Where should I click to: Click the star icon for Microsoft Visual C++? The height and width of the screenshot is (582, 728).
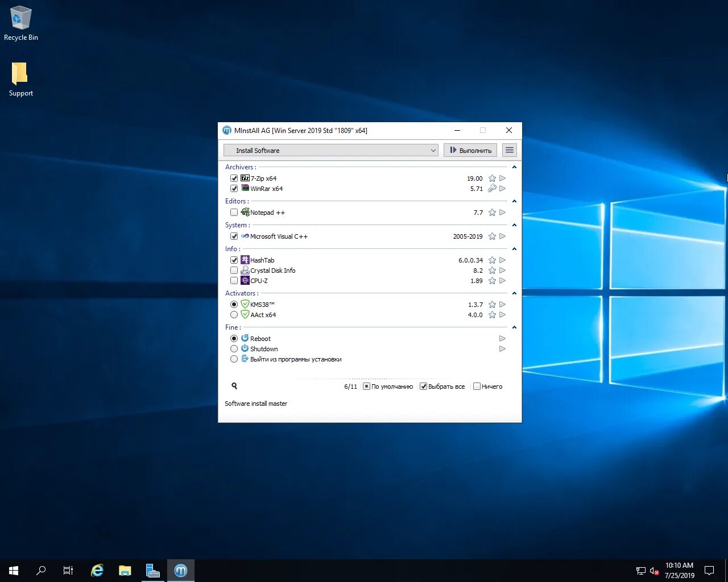click(492, 236)
